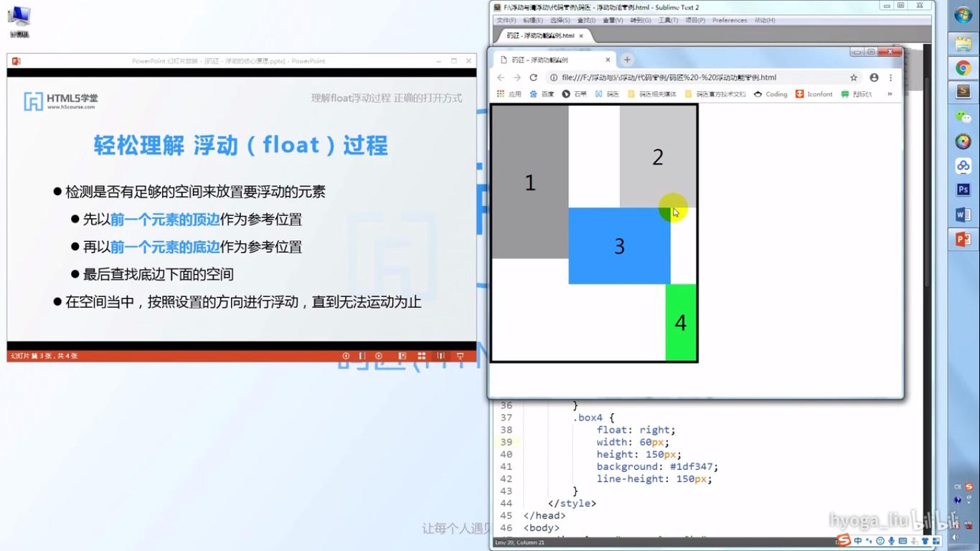Open Sublime Text 选择(S) menu
Image resolution: width=980 pixels, height=551 pixels.
(560, 20)
